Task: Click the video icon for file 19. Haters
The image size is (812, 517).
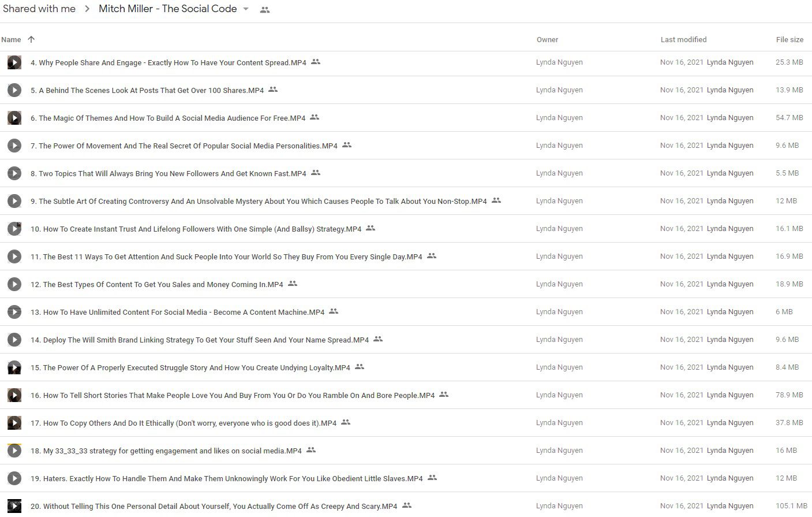Action: [14, 478]
